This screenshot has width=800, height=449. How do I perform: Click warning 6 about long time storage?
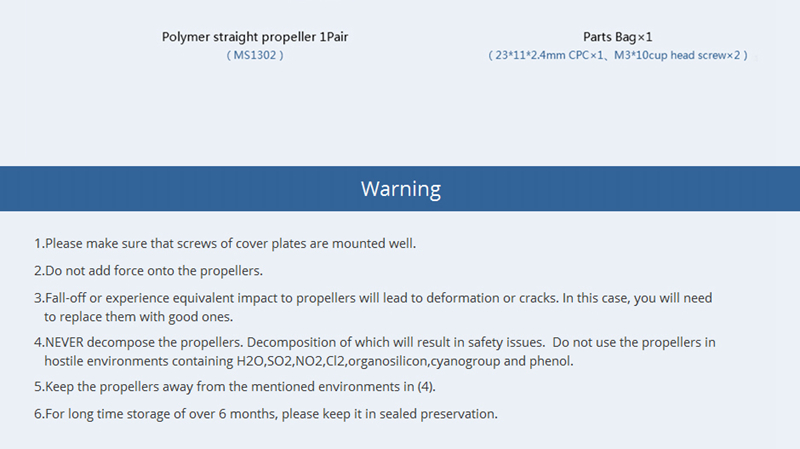265,414
